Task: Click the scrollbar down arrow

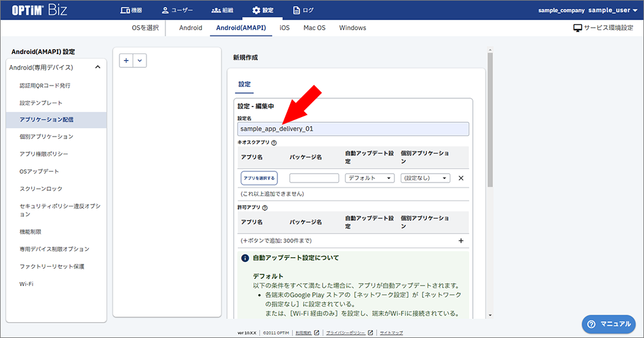Action: [490, 315]
